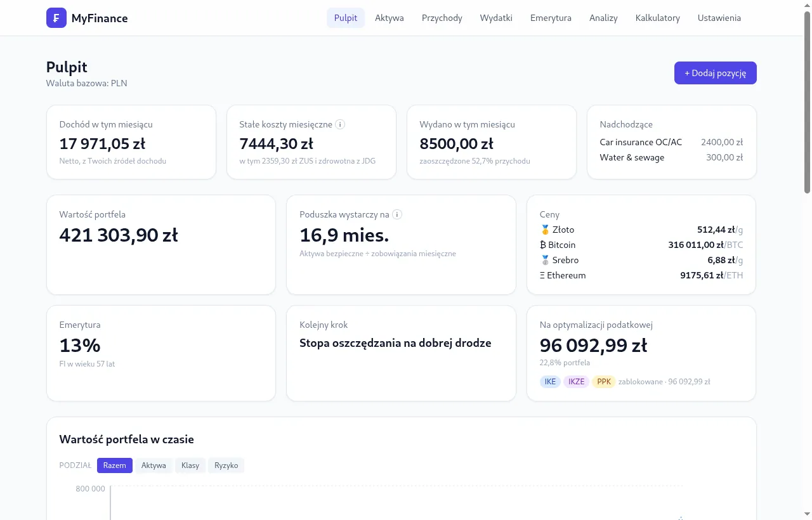Open the Car insurance OC/AC upcoming entry

click(671, 142)
